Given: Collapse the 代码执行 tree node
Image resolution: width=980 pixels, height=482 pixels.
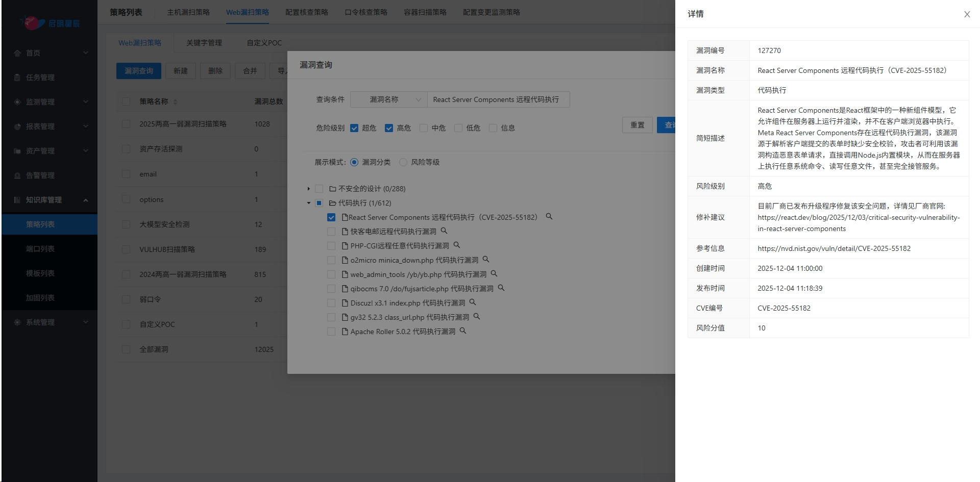Looking at the screenshot, I should [308, 202].
